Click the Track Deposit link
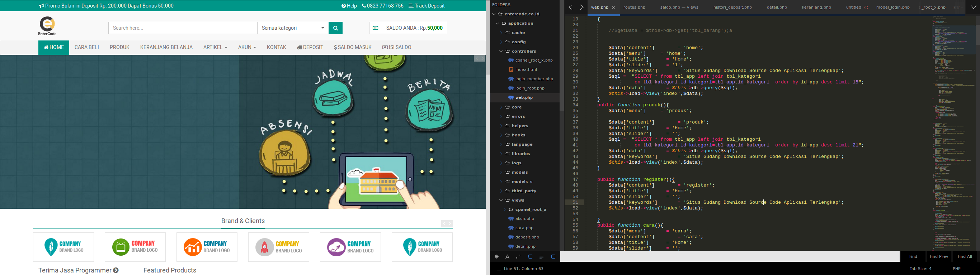 [x=426, y=6]
